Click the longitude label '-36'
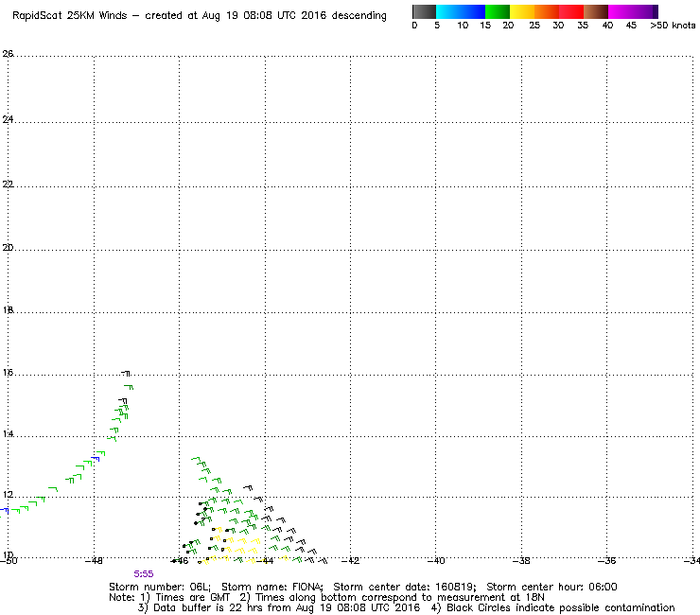Viewport: 700px width, 615px height. pos(606,561)
